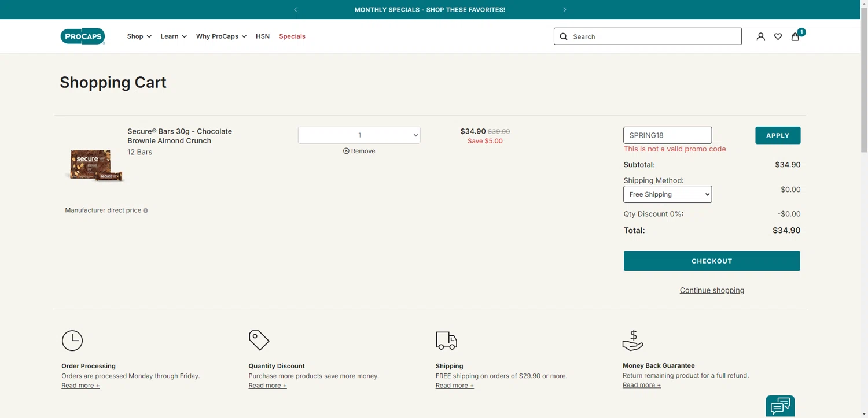Read more about Money Back Guarantee
This screenshot has width=868, height=418.
(642, 385)
